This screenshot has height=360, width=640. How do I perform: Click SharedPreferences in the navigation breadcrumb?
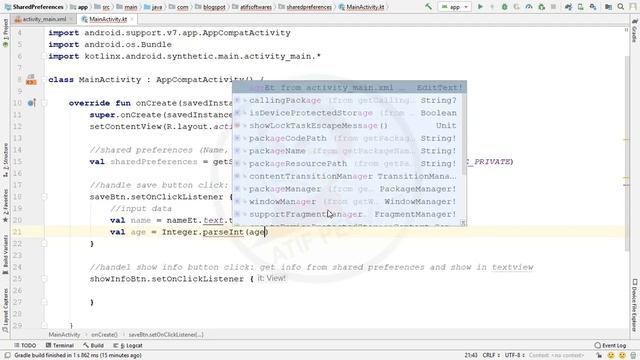pyautogui.click(x=34, y=7)
